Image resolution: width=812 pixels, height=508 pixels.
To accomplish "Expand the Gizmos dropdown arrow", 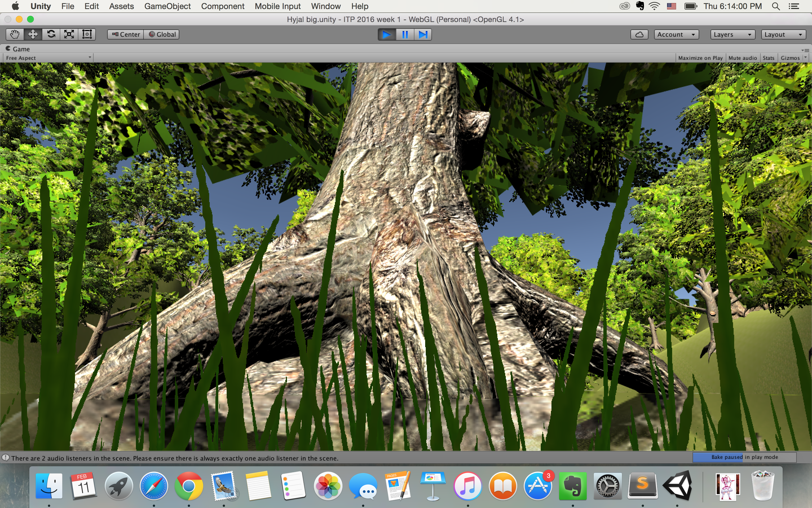I will pos(805,58).
